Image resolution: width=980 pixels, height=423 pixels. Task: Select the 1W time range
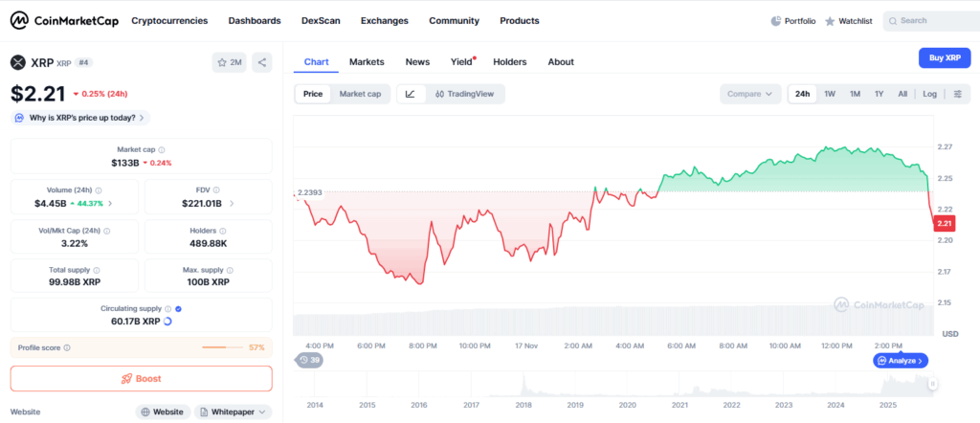click(x=830, y=94)
